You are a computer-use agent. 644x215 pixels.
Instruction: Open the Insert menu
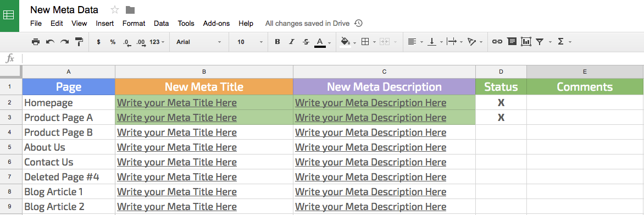(x=105, y=24)
